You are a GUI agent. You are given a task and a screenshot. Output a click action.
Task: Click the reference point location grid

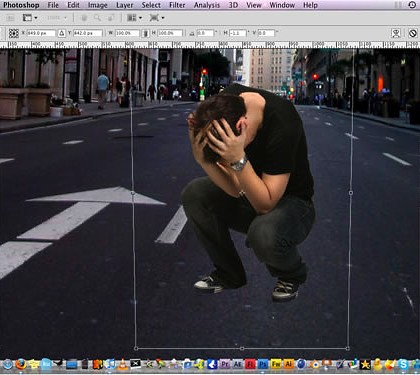14,33
